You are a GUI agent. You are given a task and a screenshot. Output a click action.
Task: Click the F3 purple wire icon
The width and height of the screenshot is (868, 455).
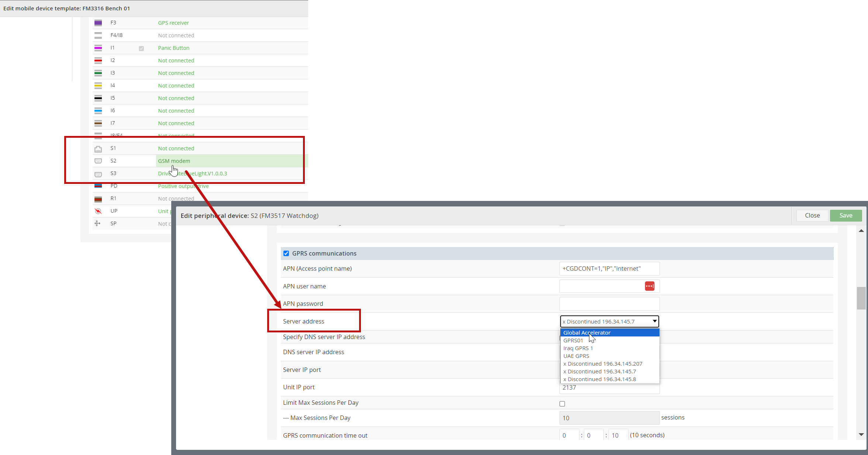98,23
